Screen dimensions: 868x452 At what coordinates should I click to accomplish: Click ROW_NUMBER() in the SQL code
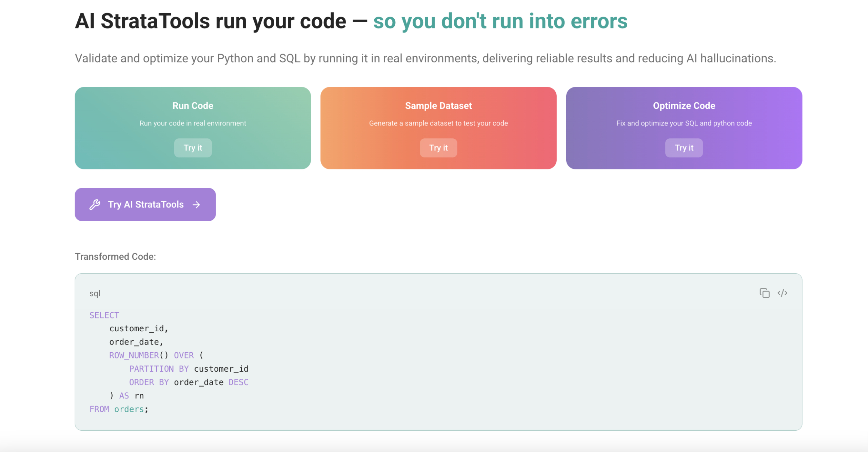point(139,355)
